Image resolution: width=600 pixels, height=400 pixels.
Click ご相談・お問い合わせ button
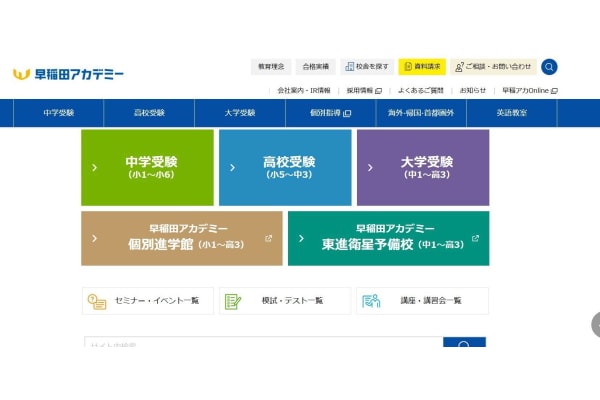(493, 67)
